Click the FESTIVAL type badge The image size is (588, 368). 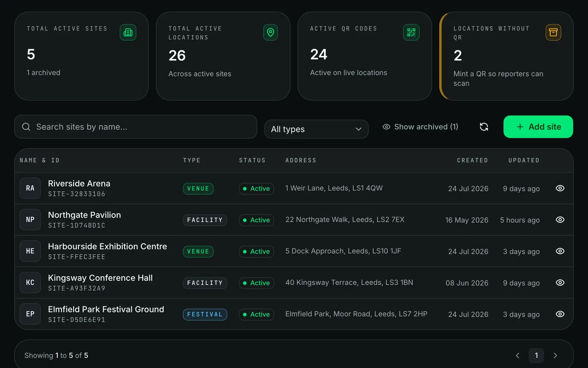(x=205, y=314)
